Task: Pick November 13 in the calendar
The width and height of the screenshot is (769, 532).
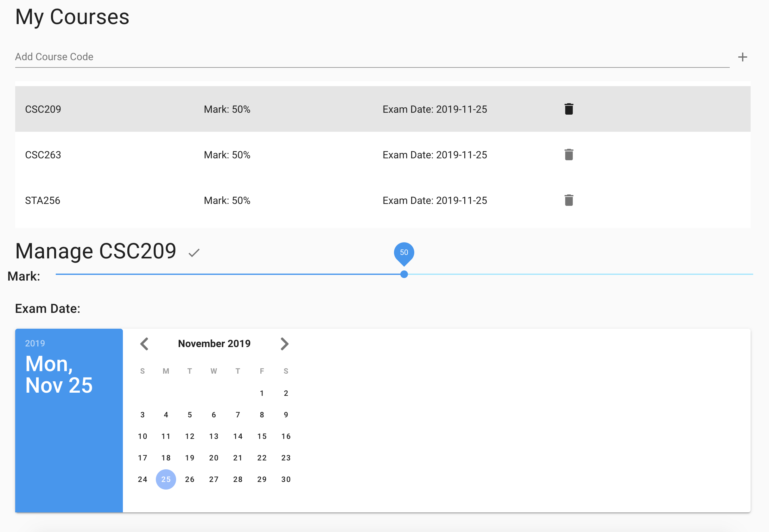Action: click(x=214, y=436)
